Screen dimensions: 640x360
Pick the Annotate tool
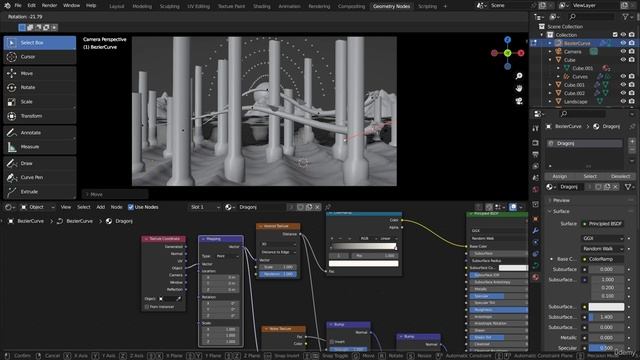coord(40,133)
